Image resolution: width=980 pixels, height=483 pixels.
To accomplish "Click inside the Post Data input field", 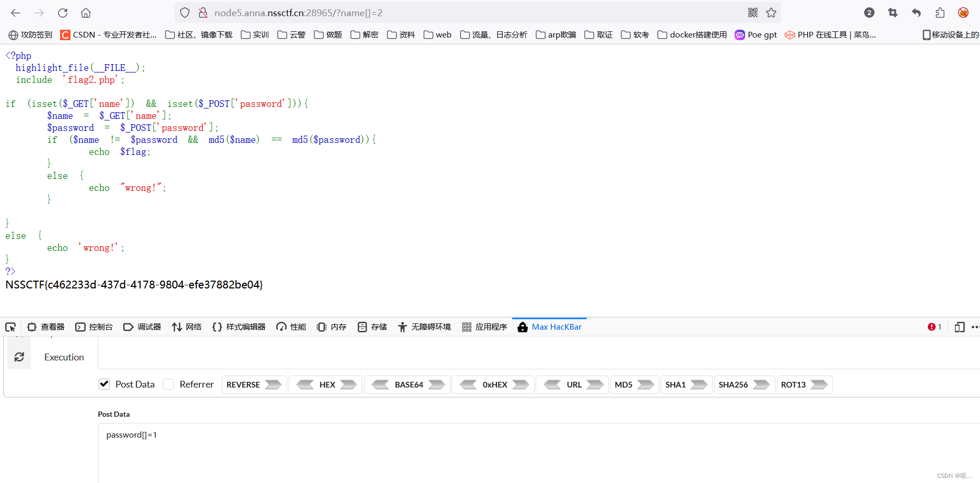I will pos(365,434).
